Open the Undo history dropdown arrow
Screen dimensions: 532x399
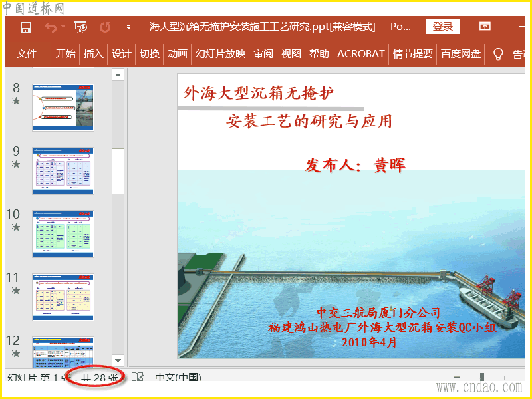tap(63, 27)
